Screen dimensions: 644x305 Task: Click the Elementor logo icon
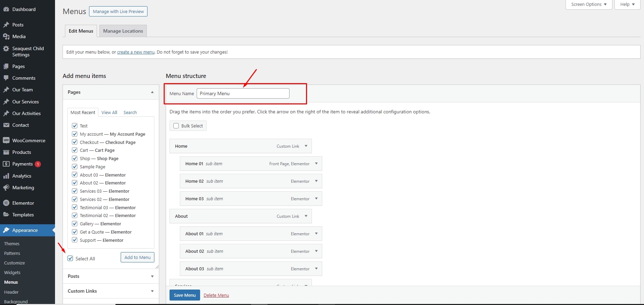tap(6, 203)
